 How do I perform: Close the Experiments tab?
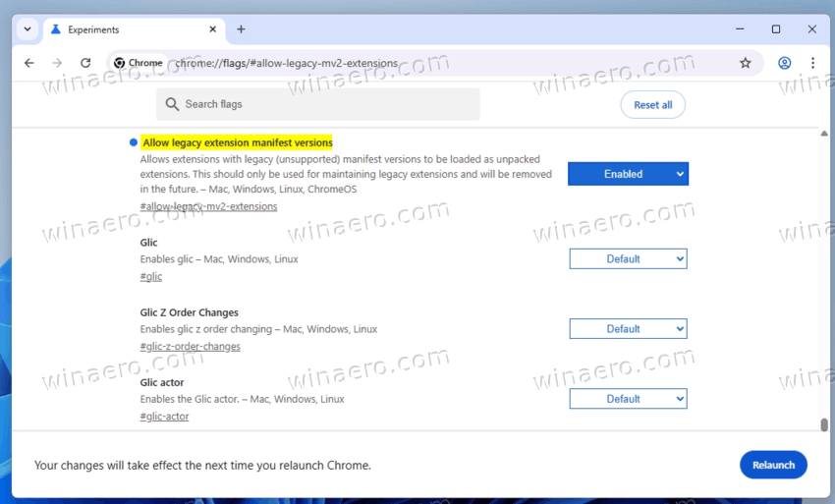[x=212, y=29]
